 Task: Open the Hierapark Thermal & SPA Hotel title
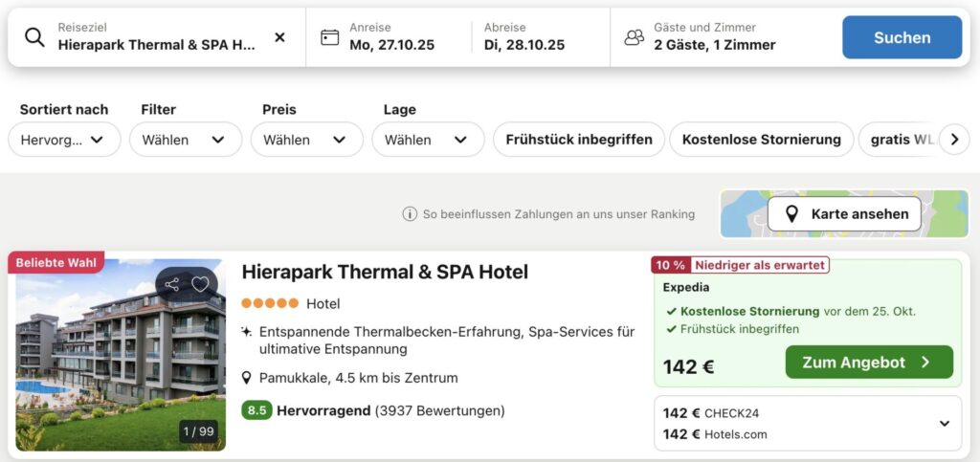click(x=385, y=272)
